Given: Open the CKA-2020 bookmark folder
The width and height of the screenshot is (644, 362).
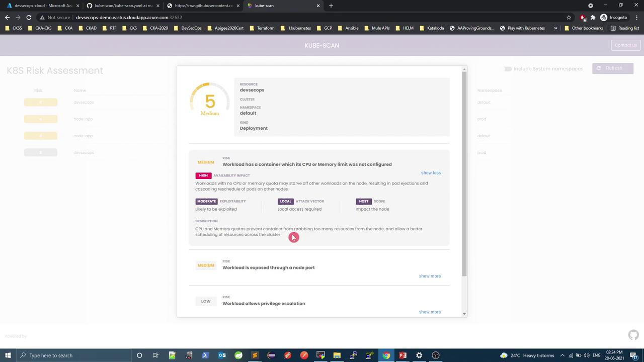Looking at the screenshot, I should tap(155, 28).
